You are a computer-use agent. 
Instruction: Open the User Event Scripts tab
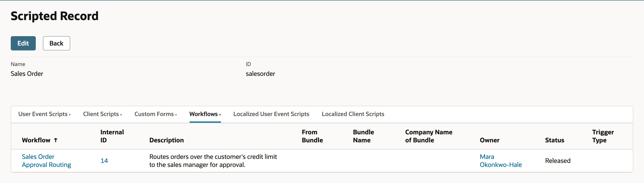click(44, 114)
